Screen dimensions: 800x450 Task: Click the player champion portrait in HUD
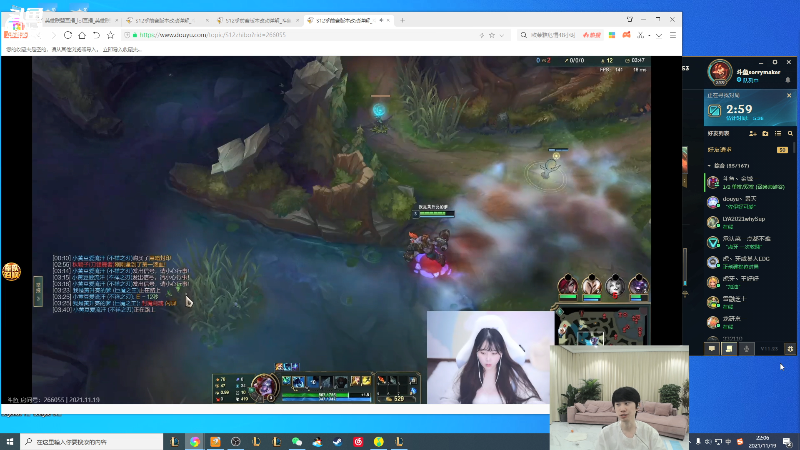click(264, 387)
